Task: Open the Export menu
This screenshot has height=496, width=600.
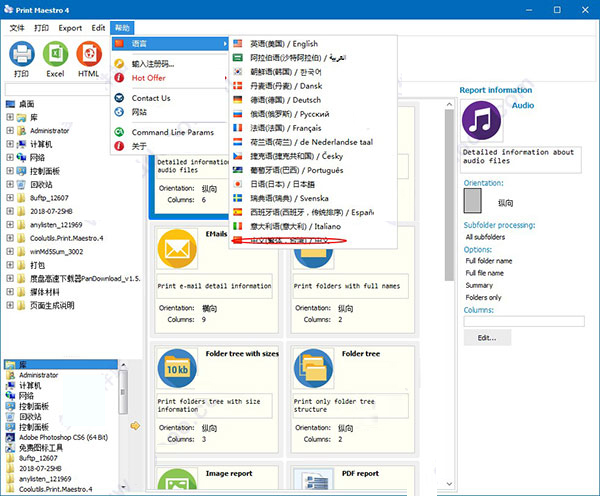Action: (70, 28)
